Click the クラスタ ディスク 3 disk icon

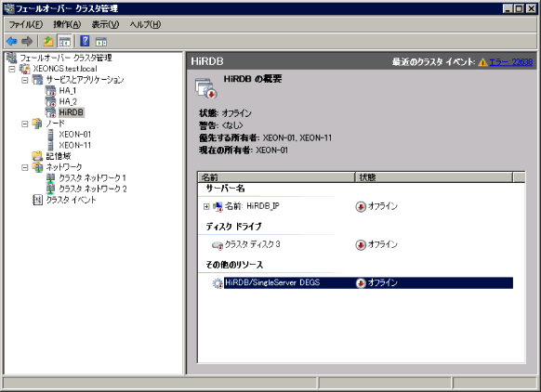(x=218, y=245)
